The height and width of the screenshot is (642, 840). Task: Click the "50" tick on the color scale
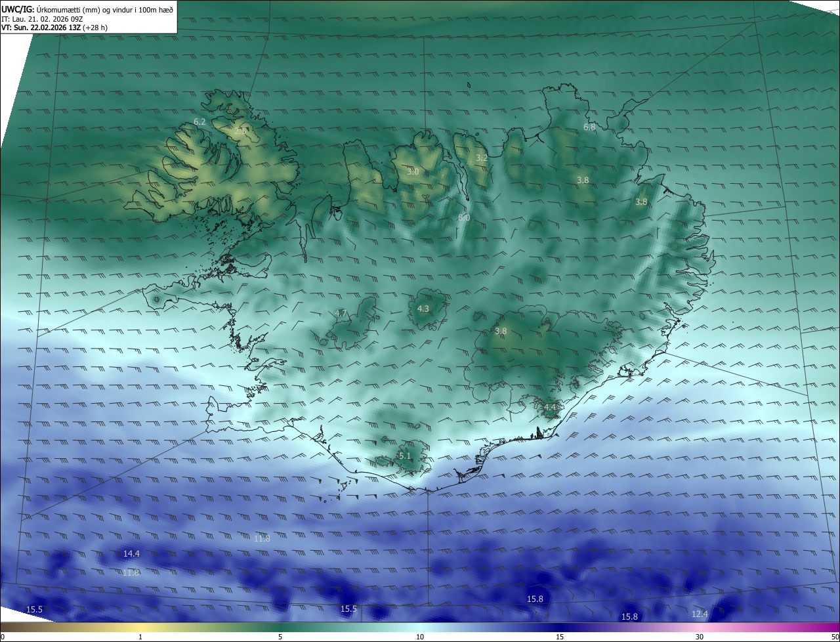(x=835, y=637)
